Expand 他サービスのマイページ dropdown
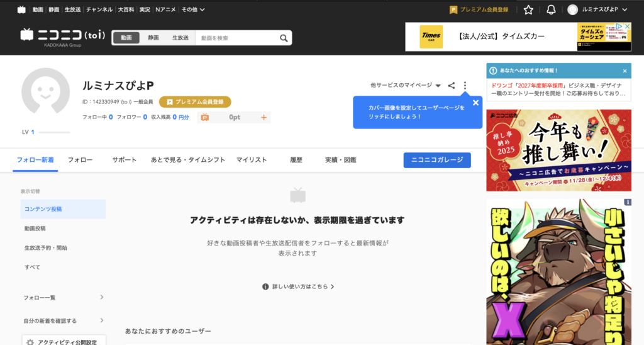 coord(405,86)
